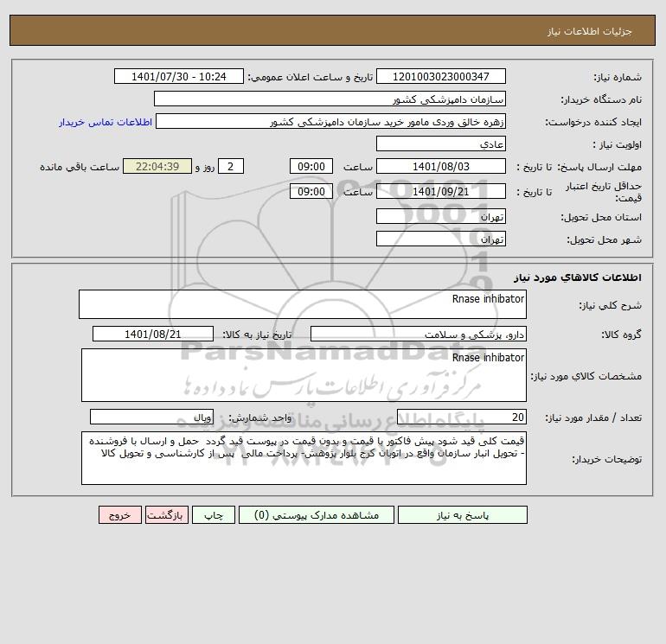Click the goods group field دارو، پزشکی و سلامت

click(419, 334)
